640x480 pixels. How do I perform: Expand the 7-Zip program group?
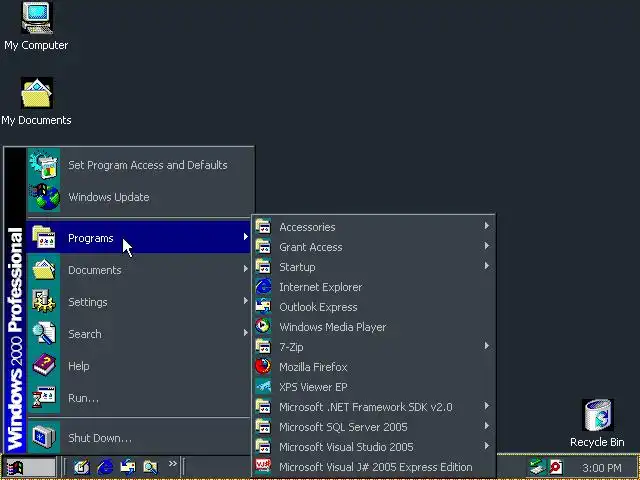(x=373, y=347)
